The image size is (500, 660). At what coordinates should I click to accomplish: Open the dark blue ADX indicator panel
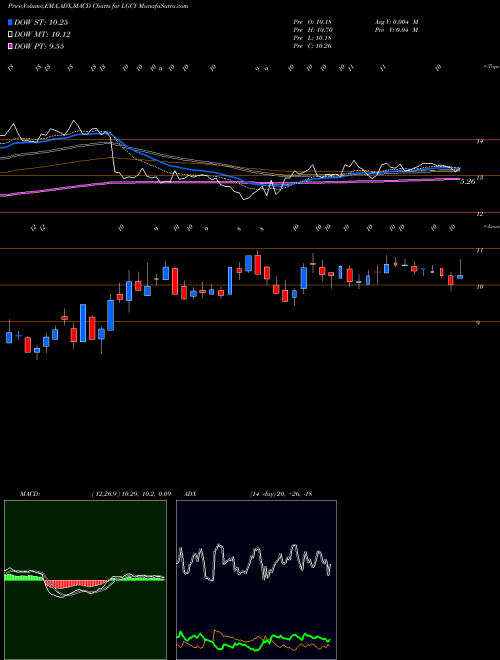click(x=256, y=580)
